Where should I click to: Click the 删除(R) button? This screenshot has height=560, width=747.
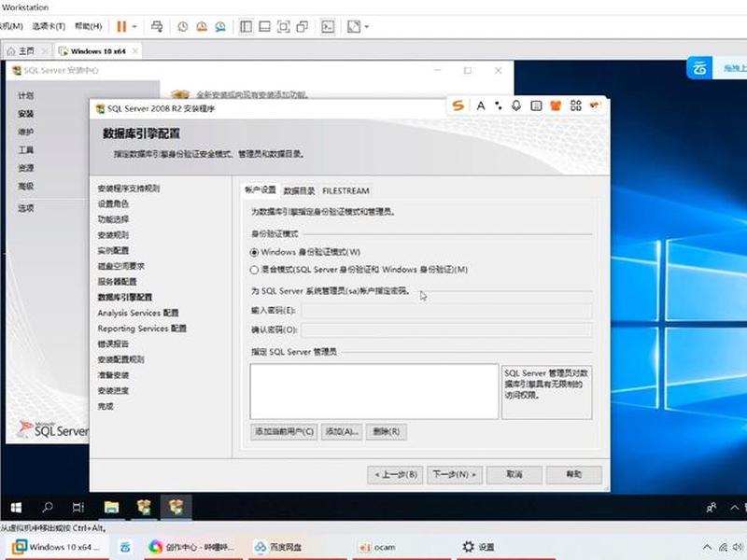point(387,432)
